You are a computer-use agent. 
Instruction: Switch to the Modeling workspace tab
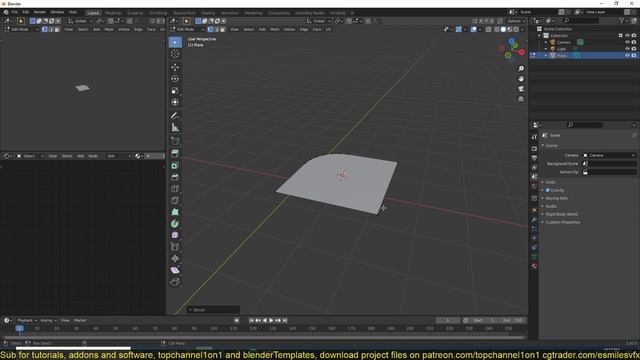click(113, 13)
